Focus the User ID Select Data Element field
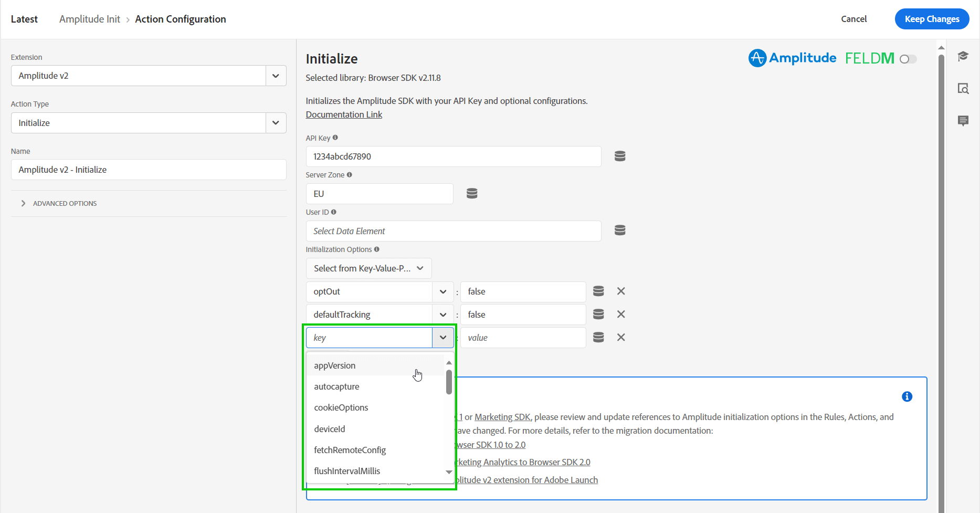This screenshot has width=980, height=513. point(454,231)
